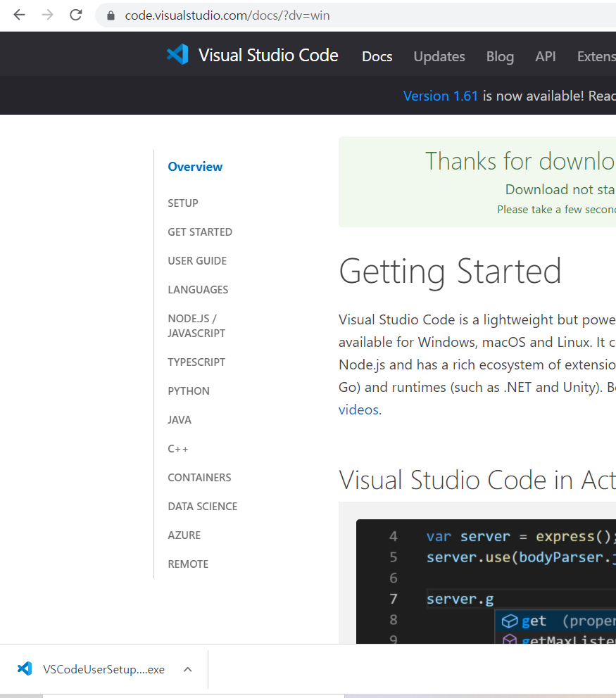Reload the page with the refresh icon
The width and height of the screenshot is (616, 698).
(x=76, y=15)
